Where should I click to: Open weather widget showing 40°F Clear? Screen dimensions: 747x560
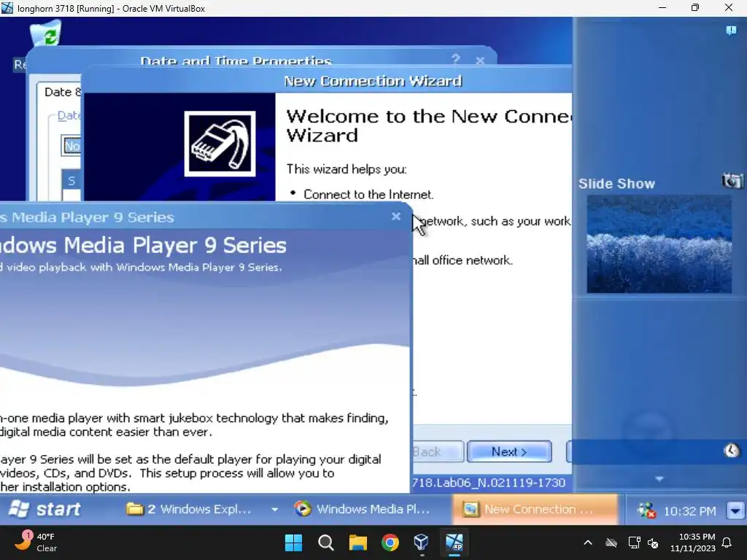[36, 542]
